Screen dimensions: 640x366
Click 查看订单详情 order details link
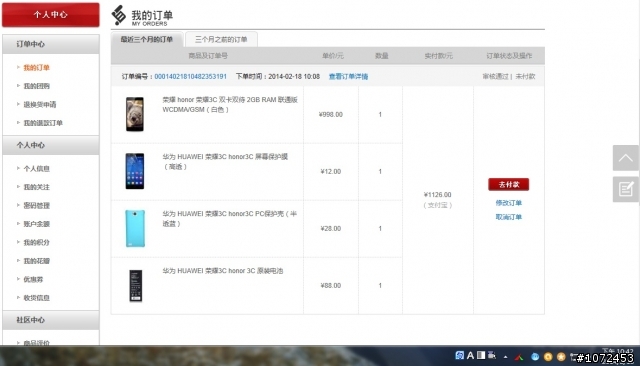click(x=348, y=76)
